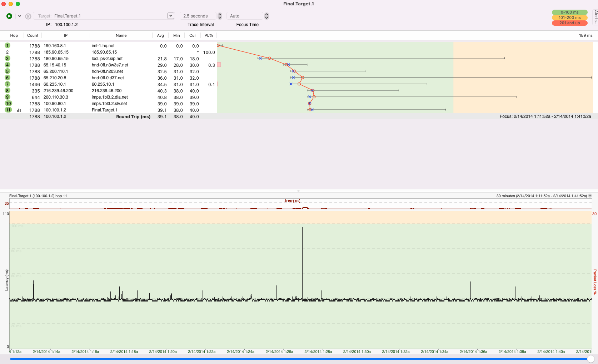598x364 pixels.
Task: Sort hops by the Avg column header
Action: pos(160,35)
